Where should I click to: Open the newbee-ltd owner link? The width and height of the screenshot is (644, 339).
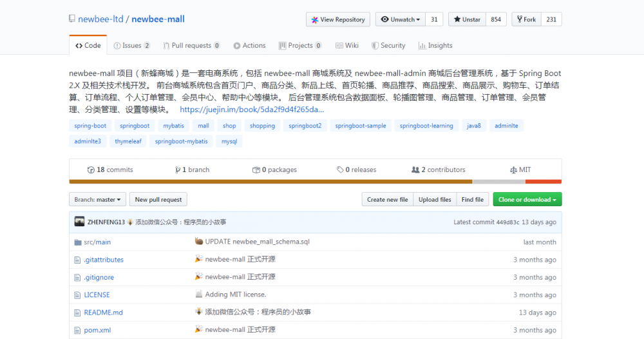coord(100,19)
